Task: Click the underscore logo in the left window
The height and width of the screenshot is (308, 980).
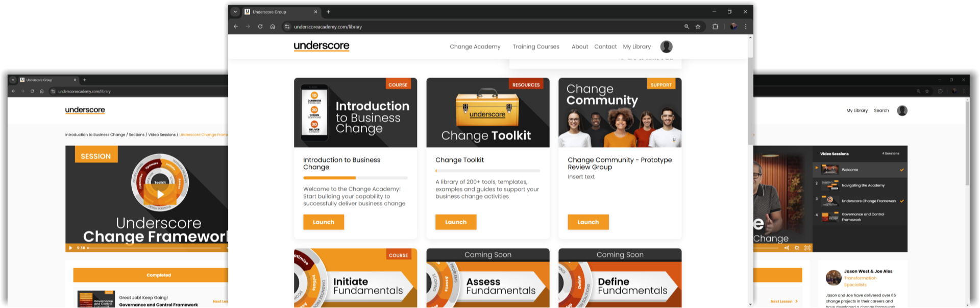Action: click(x=85, y=110)
